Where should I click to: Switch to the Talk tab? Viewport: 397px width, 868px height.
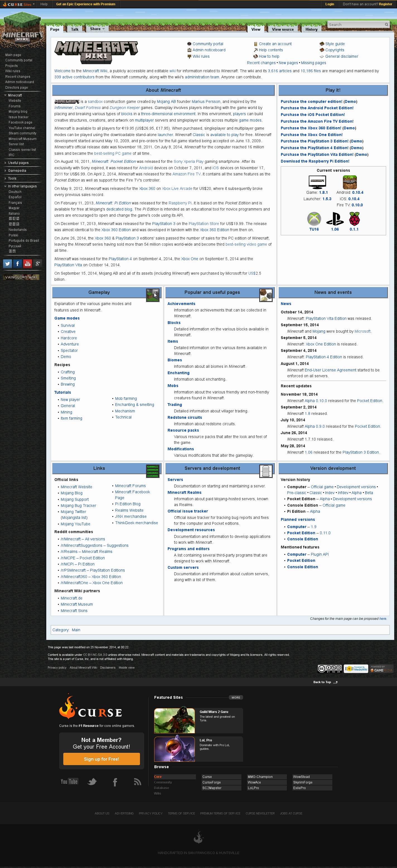(x=75, y=29)
